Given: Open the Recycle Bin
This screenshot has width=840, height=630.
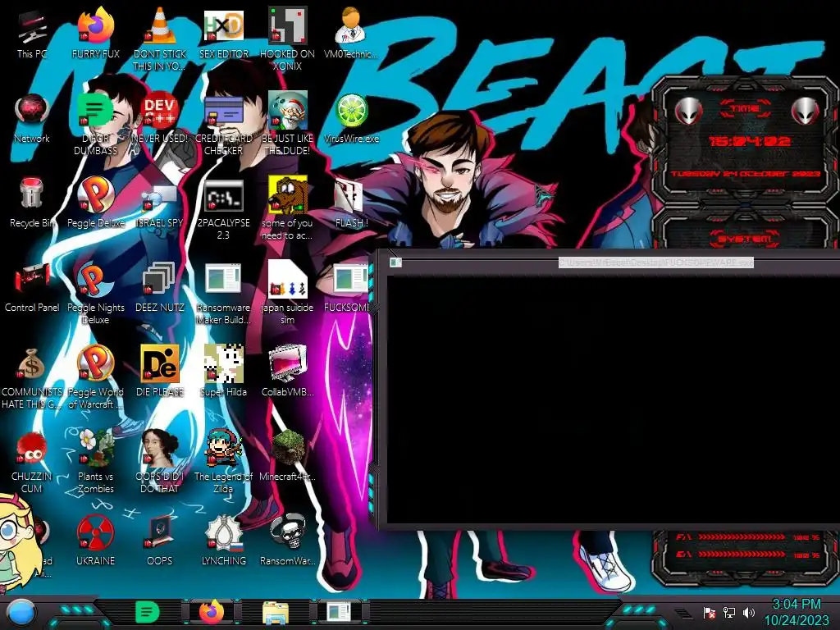Looking at the screenshot, I should pyautogui.click(x=32, y=194).
